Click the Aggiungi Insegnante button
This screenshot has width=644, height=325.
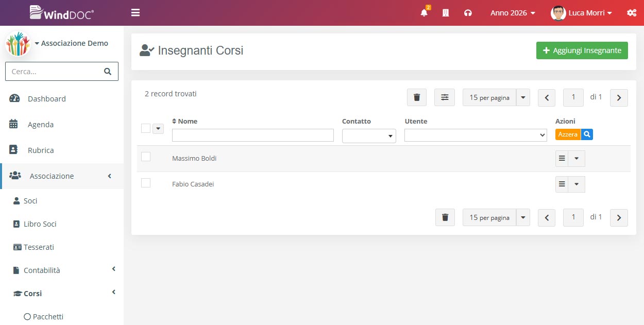pyautogui.click(x=582, y=50)
